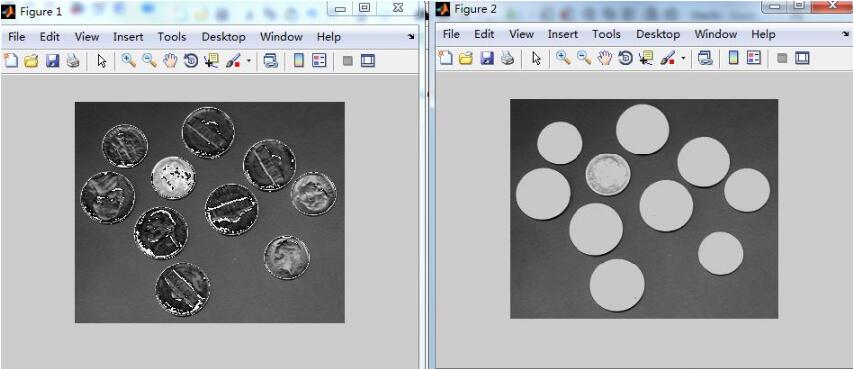Image resolution: width=854 pixels, height=369 pixels.
Task: Select Zoom Out tool in Figure 2
Action: click(584, 58)
